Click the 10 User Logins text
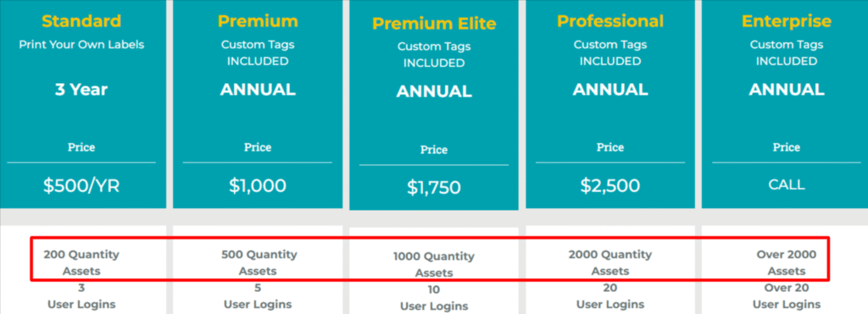 (434, 298)
